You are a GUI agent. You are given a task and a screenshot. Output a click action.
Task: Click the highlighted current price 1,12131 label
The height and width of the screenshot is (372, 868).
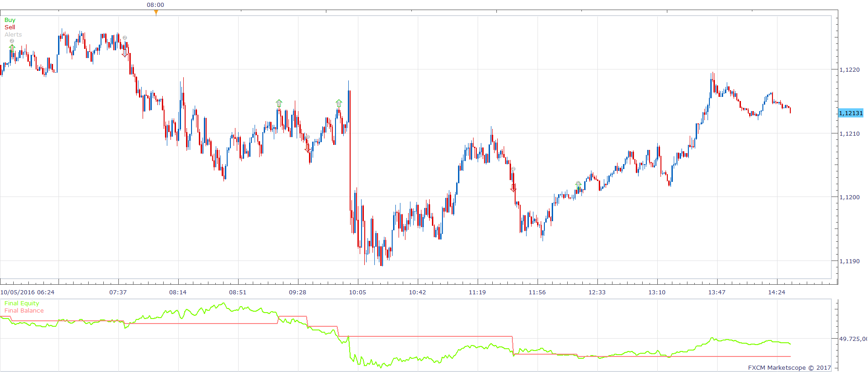pyautogui.click(x=851, y=113)
